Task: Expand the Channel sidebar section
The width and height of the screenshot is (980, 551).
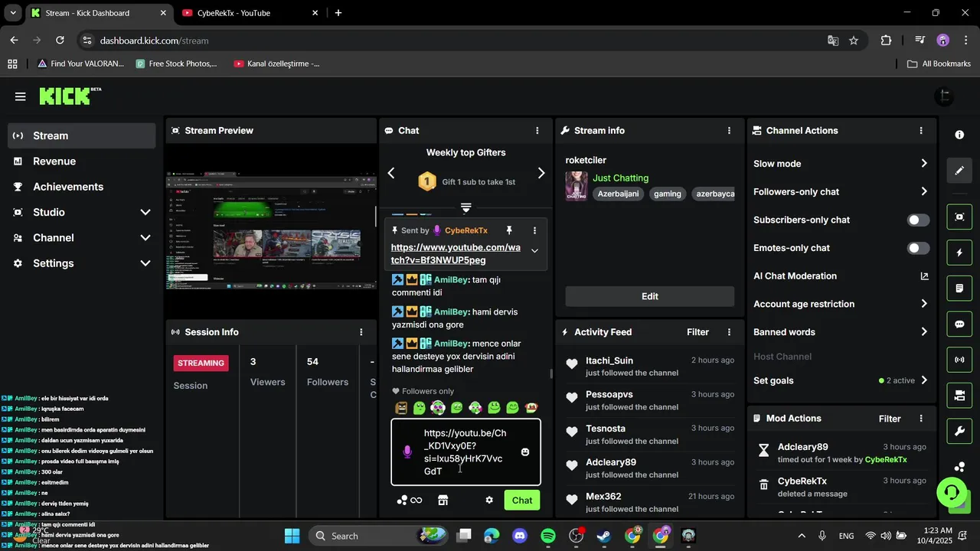Action: (145, 238)
